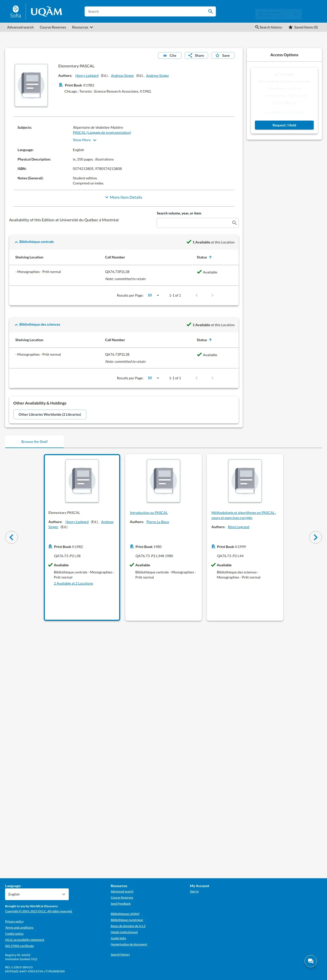Go to previous page in Bibliothèque des sciences results

coord(196,378)
